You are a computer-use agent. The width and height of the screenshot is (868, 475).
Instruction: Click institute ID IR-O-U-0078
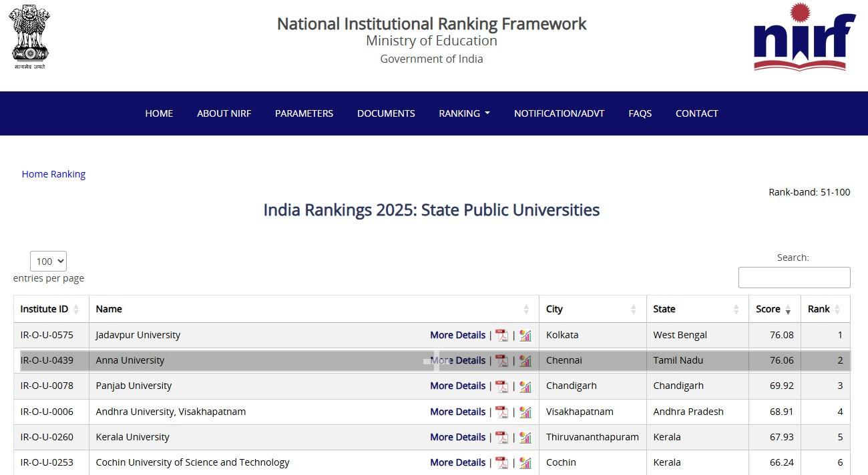[47, 386]
